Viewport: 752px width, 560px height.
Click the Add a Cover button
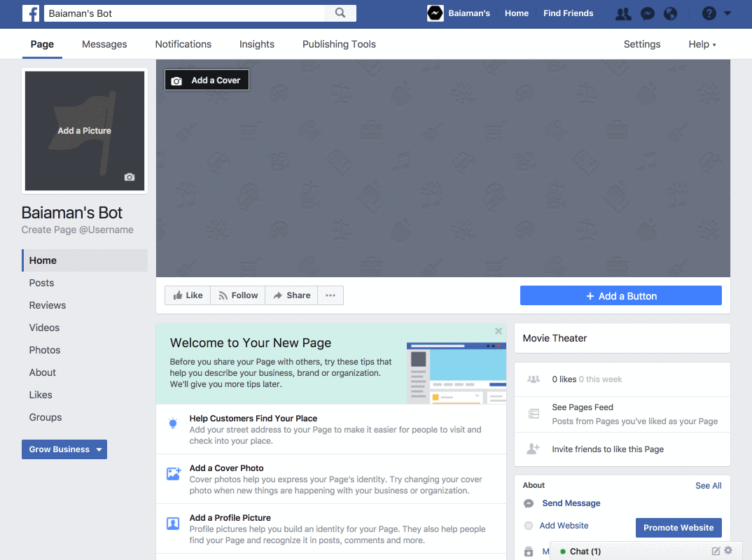pos(207,80)
